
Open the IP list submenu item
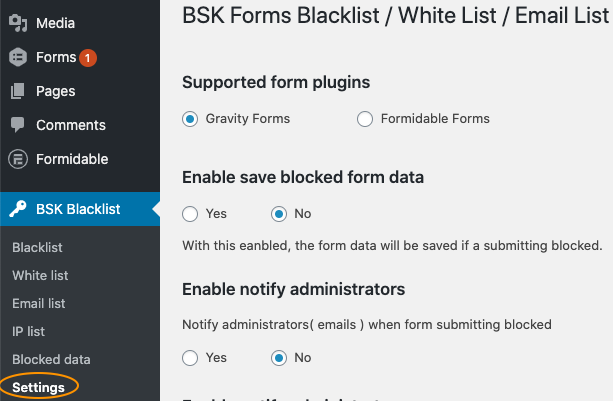pyautogui.click(x=29, y=331)
